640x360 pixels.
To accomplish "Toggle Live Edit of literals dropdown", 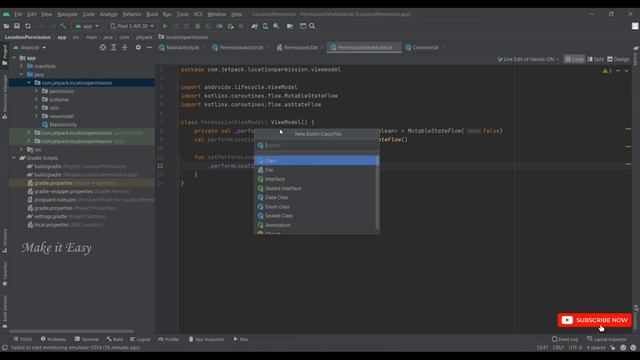I will click(x=528, y=59).
